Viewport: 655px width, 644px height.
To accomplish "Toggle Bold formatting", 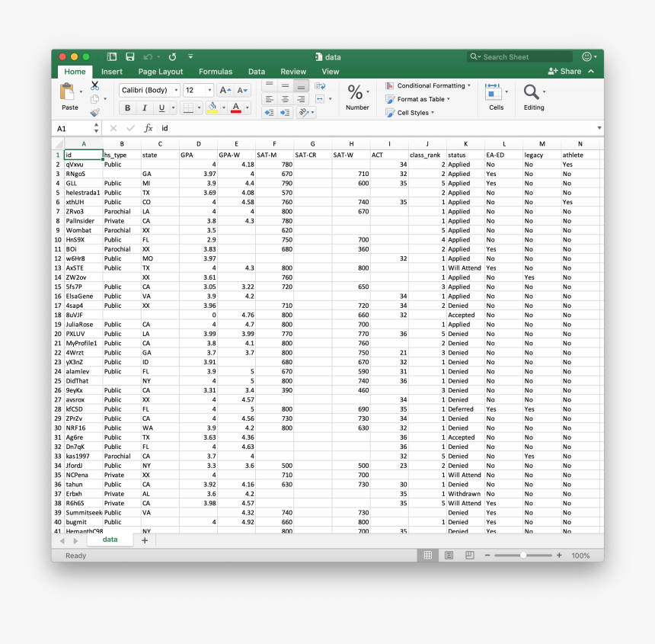I will click(128, 107).
